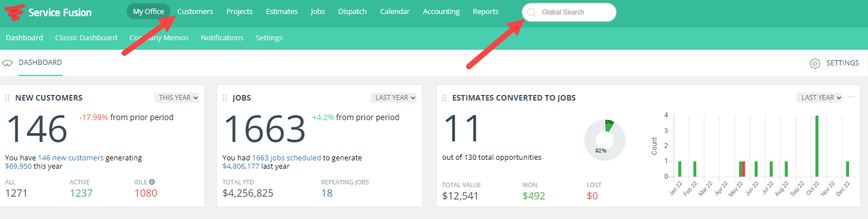Image resolution: width=868 pixels, height=219 pixels.
Task: Click the Estimates Converted to Jobs drag handle
Action: (444, 98)
